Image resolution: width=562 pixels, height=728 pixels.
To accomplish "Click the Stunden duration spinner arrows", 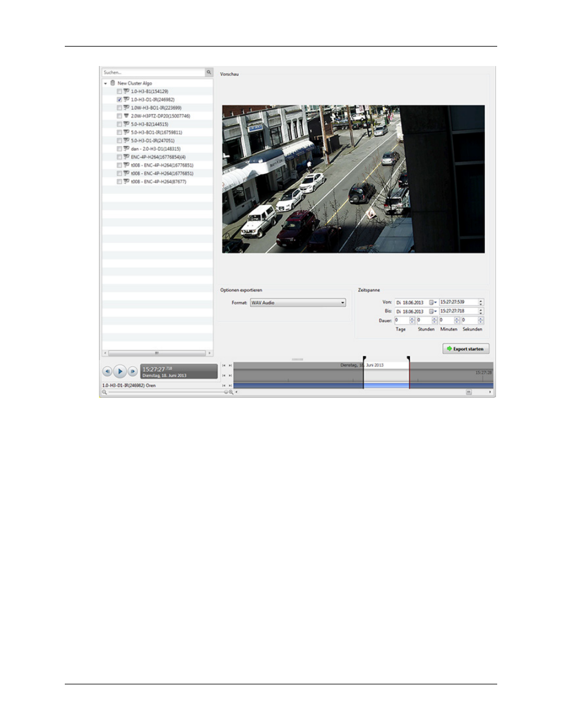I will pos(435,320).
